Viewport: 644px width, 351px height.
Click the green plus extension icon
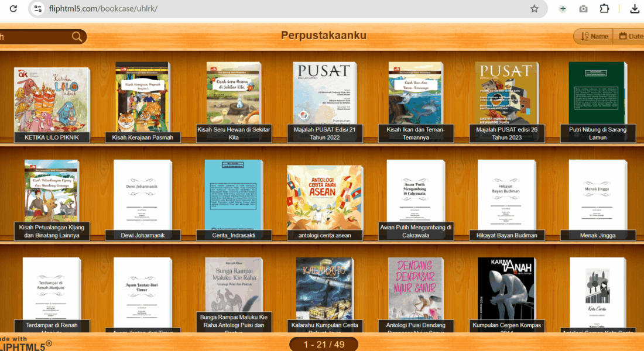pos(563,9)
